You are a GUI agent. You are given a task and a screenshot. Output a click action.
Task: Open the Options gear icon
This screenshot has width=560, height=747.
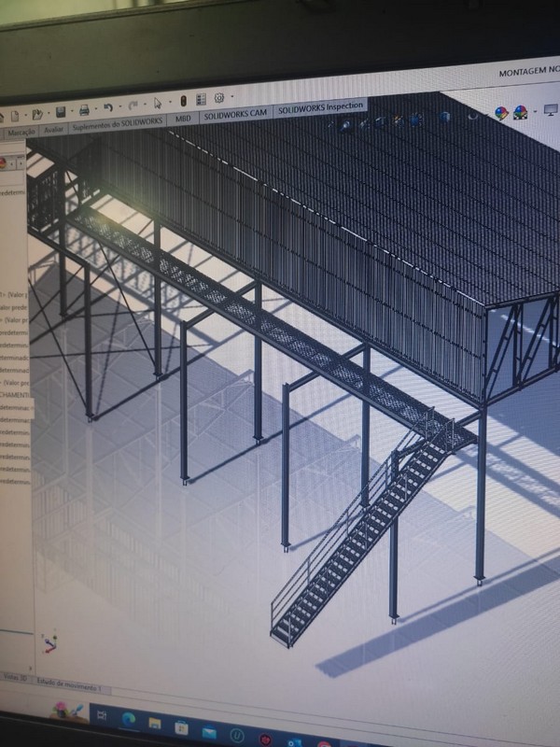219,98
